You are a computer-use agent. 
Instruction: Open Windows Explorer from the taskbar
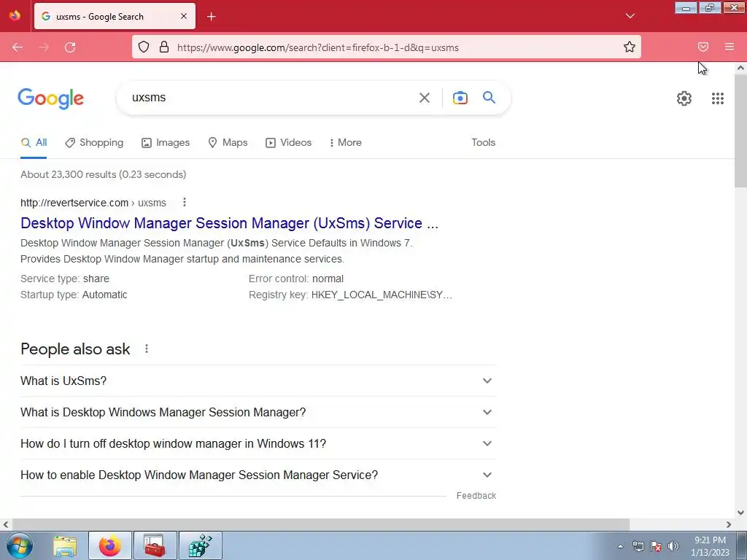(65, 545)
